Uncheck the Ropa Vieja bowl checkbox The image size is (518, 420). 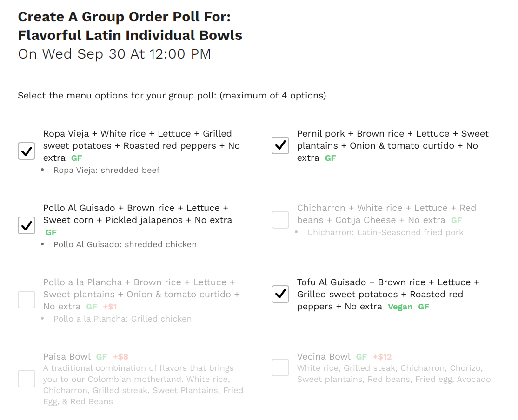coord(27,151)
